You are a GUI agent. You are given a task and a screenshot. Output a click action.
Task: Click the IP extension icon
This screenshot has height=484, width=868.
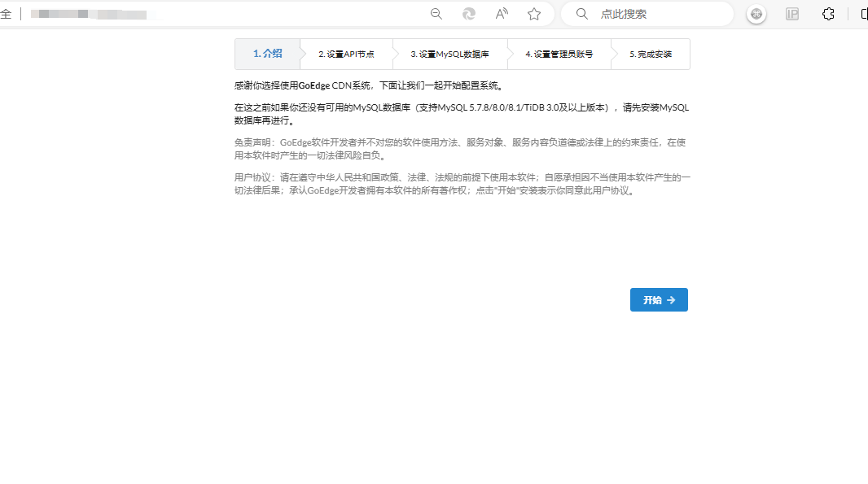coord(791,13)
